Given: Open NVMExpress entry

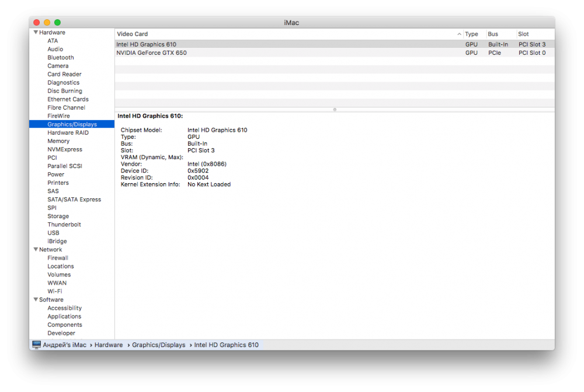Looking at the screenshot, I should coord(65,149).
